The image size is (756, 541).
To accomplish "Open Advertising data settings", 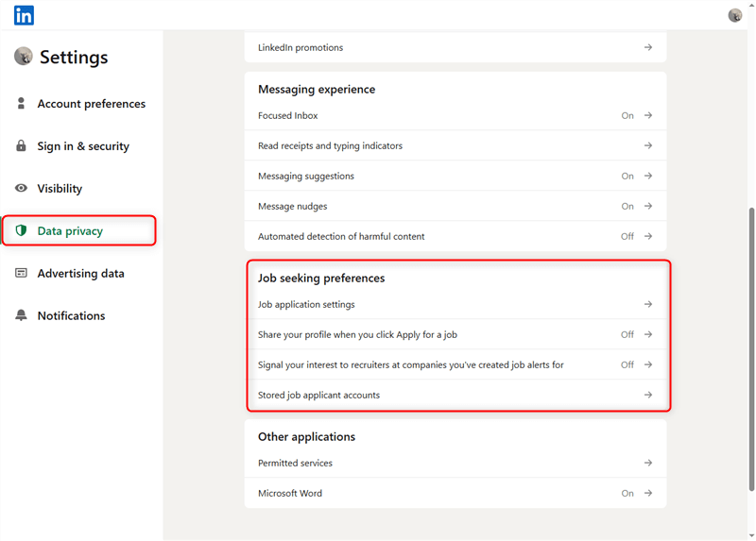I will (79, 273).
